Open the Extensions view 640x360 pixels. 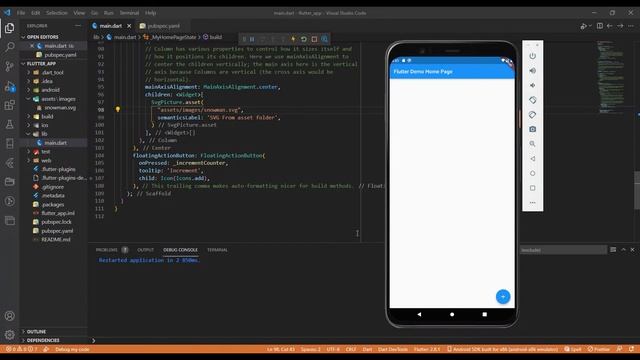pos(9,105)
